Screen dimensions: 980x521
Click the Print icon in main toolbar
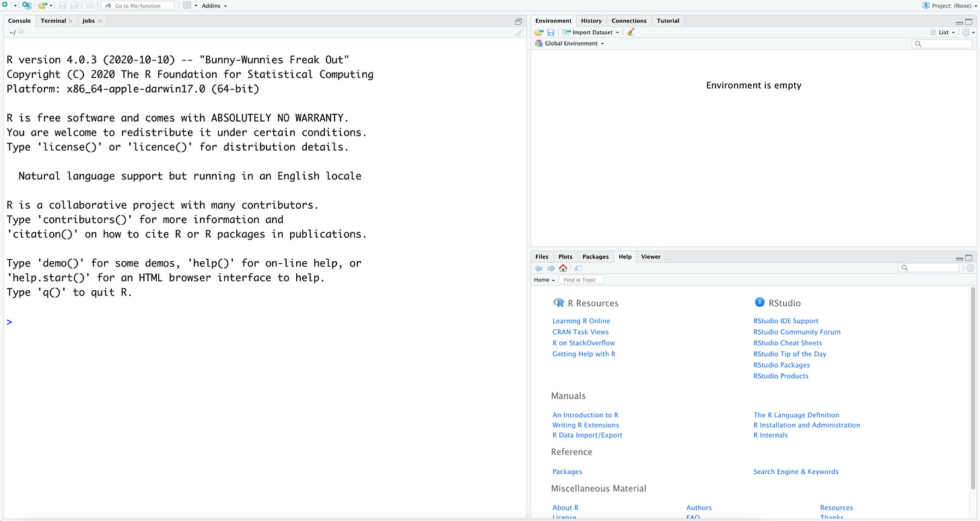[x=91, y=5]
